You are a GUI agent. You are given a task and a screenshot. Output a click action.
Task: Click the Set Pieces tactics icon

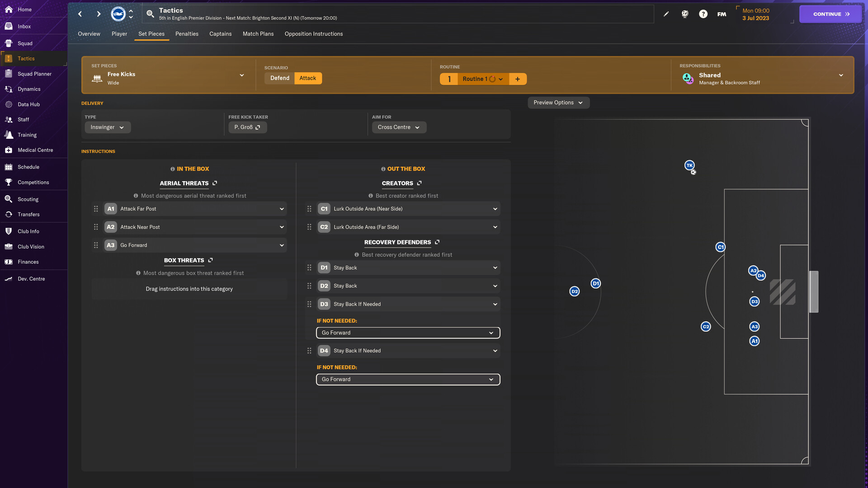click(151, 34)
